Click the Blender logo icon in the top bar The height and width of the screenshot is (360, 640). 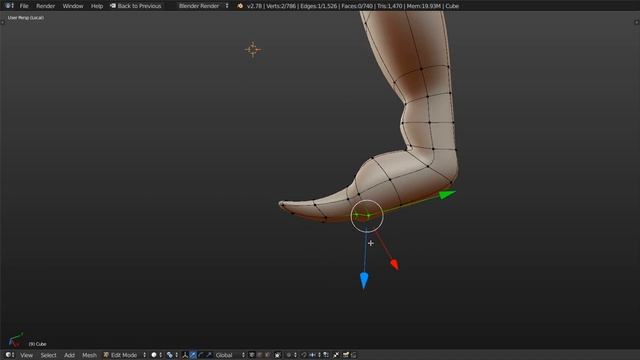click(x=240, y=6)
